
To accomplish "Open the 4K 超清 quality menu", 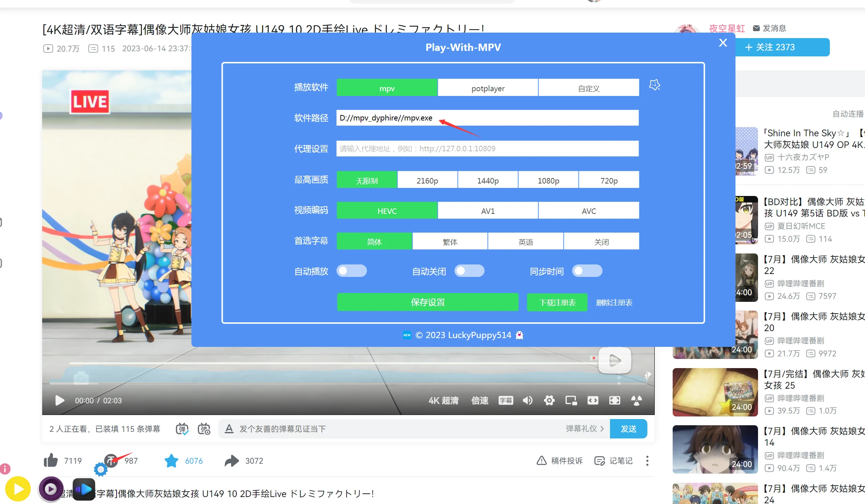I will tap(443, 400).
